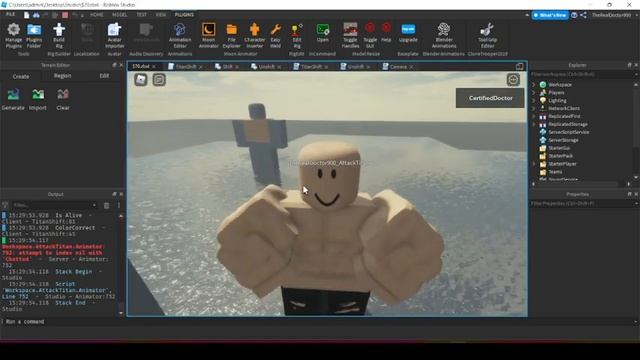Close the Camera script tab
This screenshot has width=640, height=360.
[411, 67]
